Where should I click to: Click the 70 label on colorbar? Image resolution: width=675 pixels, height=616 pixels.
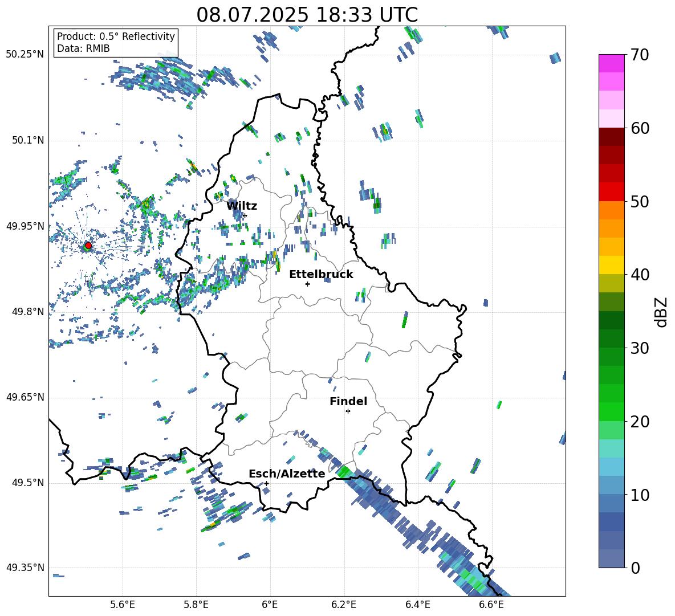[639, 55]
